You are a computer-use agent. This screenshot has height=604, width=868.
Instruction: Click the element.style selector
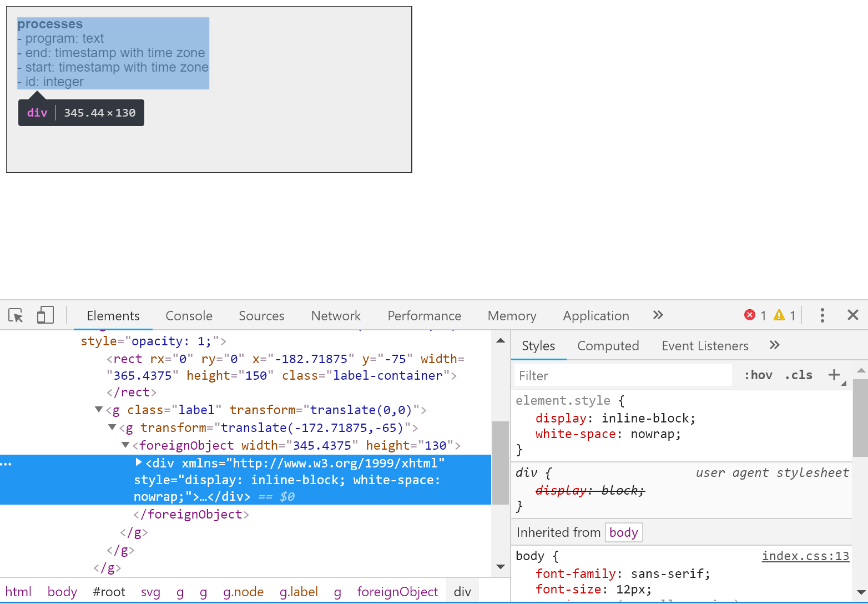click(563, 400)
